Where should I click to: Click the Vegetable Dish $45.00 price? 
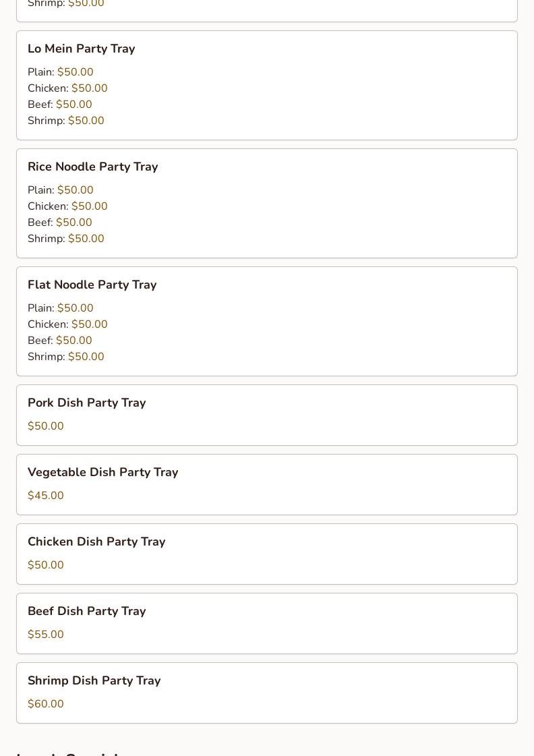46,496
